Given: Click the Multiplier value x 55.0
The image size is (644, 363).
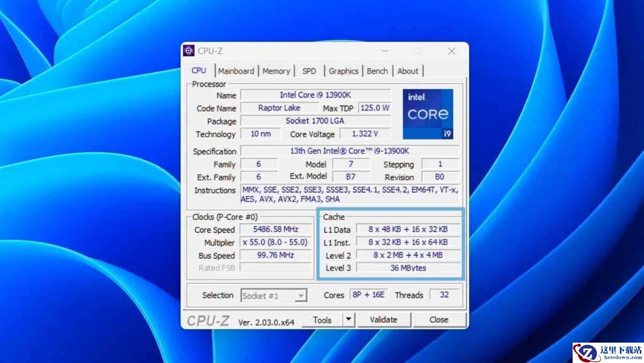Looking at the screenshot, I should 276,242.
